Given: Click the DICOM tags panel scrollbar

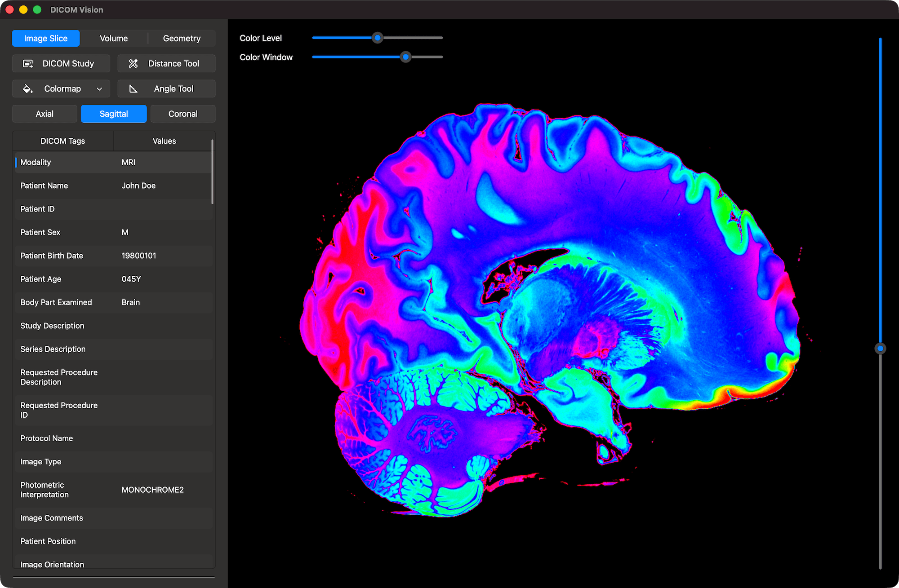Looking at the screenshot, I should pos(213,171).
